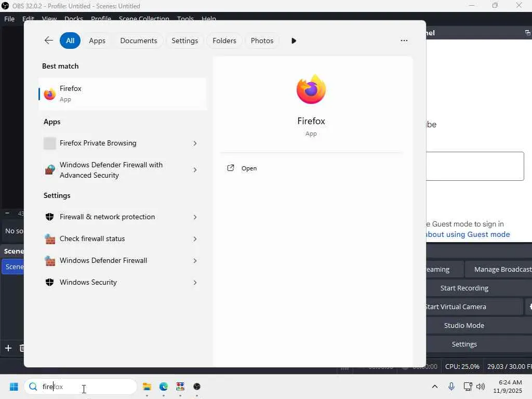532x399 pixels.
Task: Show hidden system tray icons
Action: pos(435,387)
